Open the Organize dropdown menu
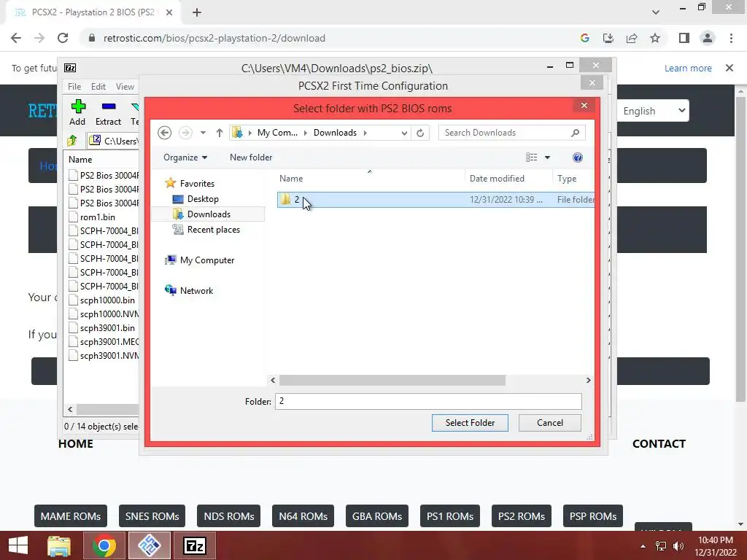The width and height of the screenshot is (747, 560). pos(185,157)
